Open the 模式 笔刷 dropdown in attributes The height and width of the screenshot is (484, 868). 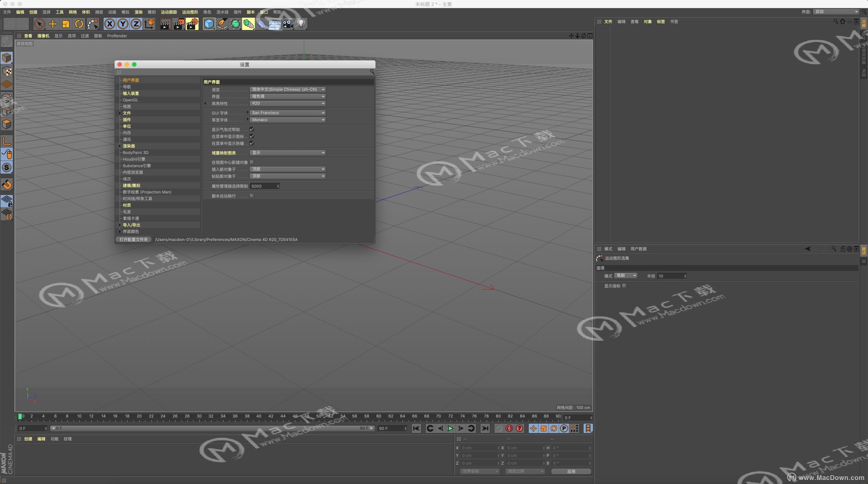[x=626, y=276]
